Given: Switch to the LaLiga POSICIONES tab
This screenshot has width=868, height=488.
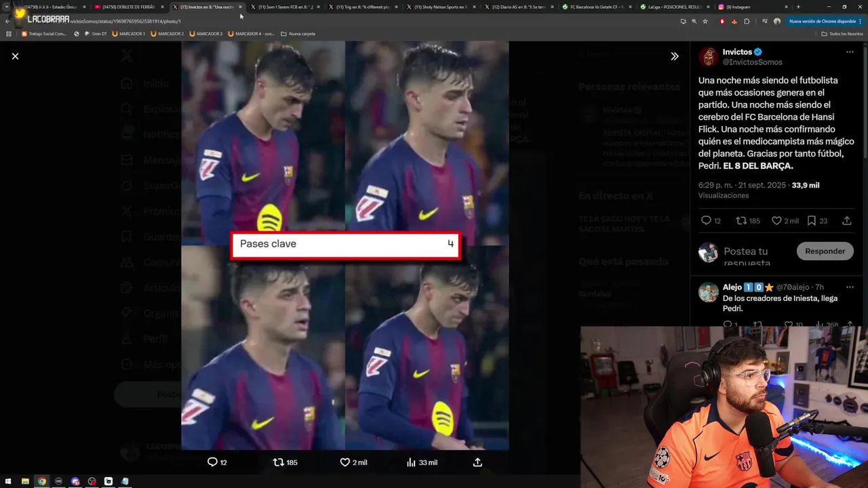Looking at the screenshot, I should click(x=675, y=7).
